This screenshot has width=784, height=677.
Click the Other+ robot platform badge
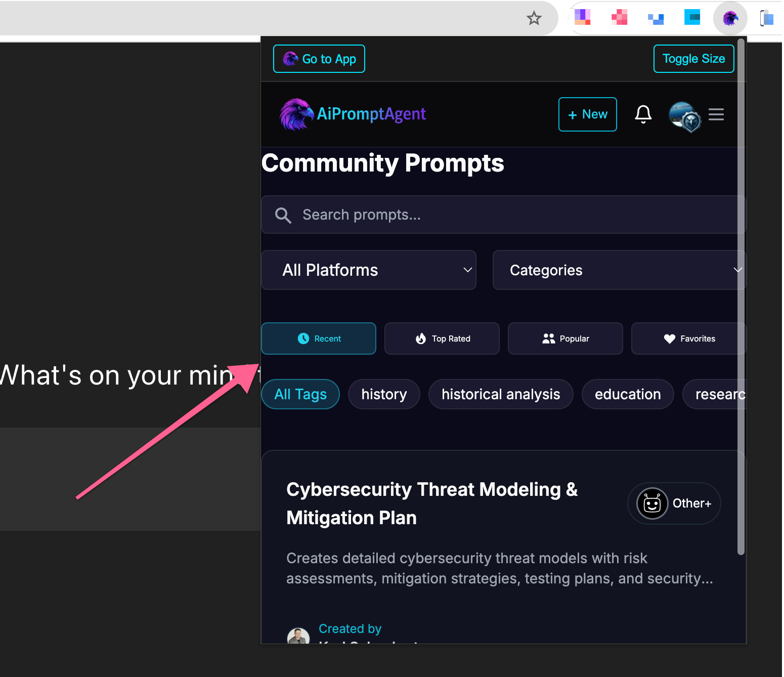tap(674, 503)
